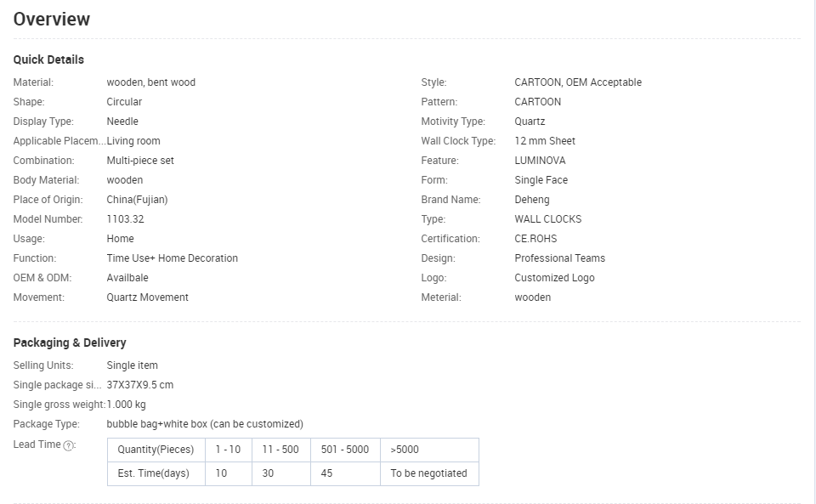Click the Quantity(Pieces) table header cell
The image size is (816, 504).
click(x=156, y=450)
